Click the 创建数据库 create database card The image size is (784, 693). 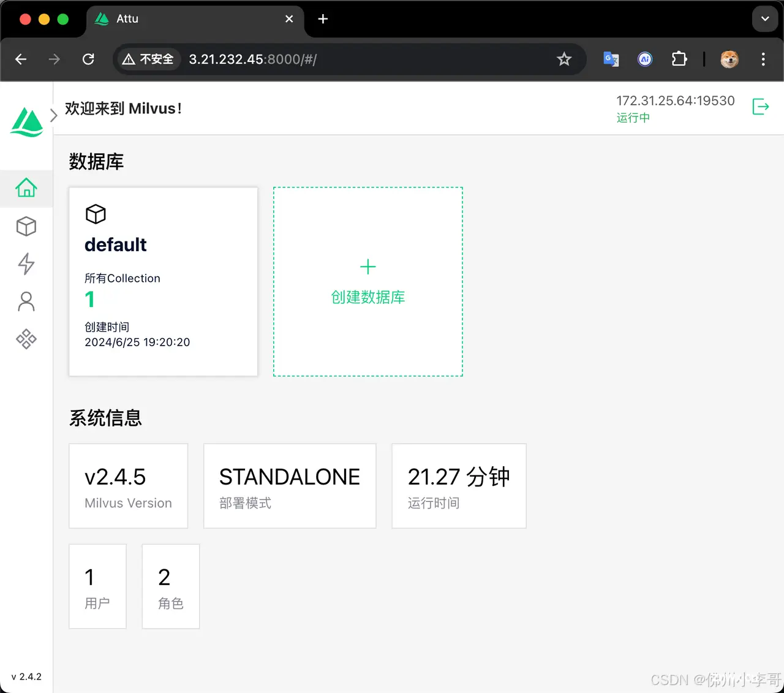point(368,282)
